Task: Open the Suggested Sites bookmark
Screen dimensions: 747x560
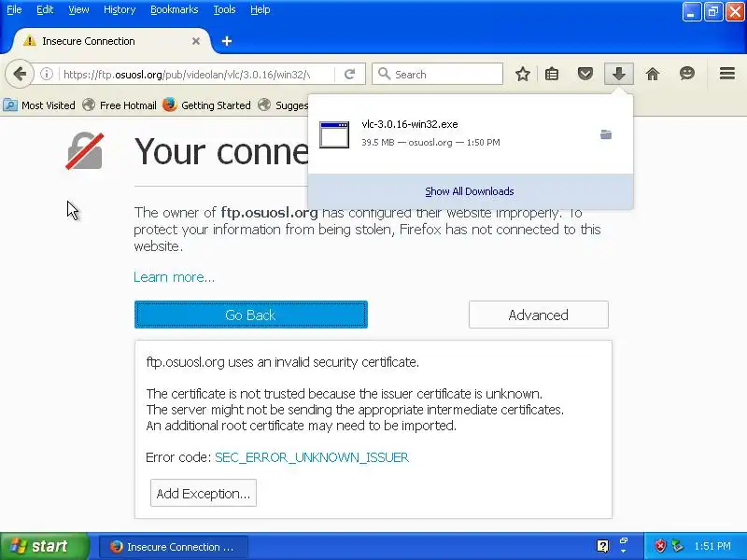Action: point(283,105)
